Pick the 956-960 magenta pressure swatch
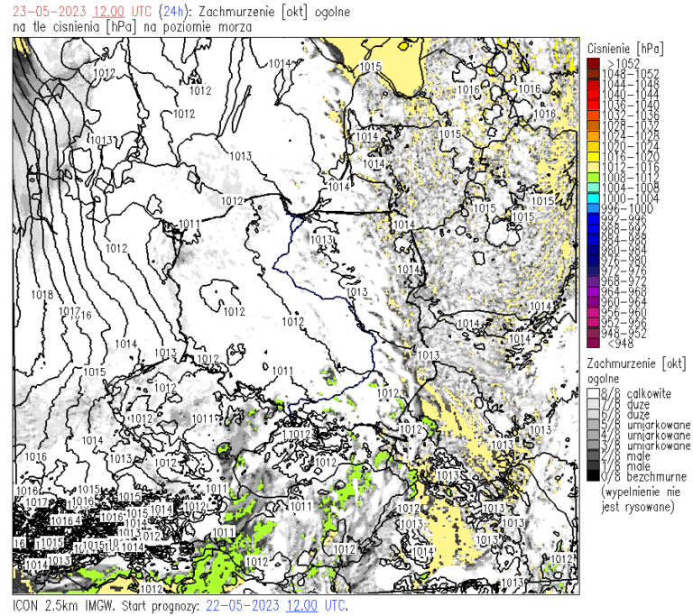 [x=593, y=312]
